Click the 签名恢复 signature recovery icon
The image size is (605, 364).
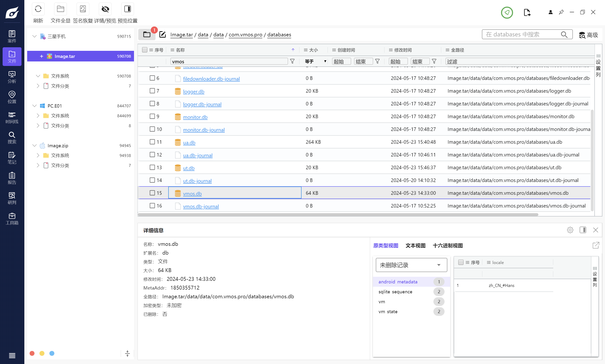[83, 9]
